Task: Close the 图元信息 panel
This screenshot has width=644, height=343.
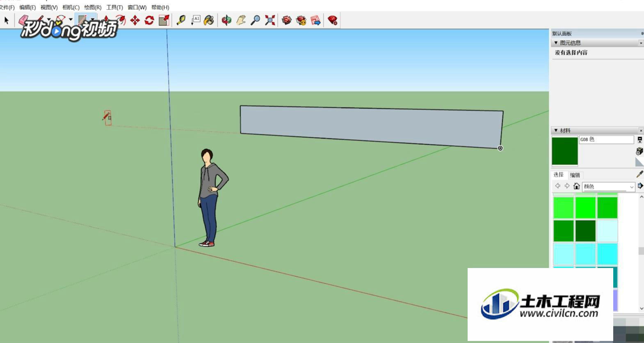Action: [641, 43]
